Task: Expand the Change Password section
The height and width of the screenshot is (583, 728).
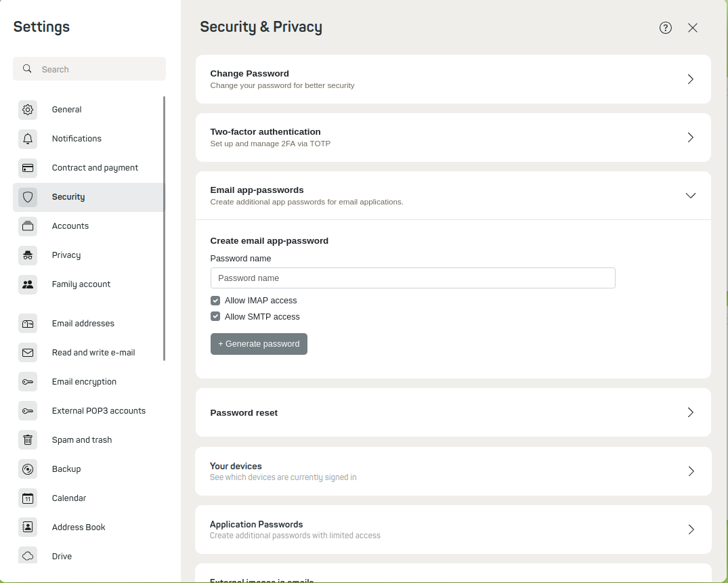Action: tap(690, 79)
